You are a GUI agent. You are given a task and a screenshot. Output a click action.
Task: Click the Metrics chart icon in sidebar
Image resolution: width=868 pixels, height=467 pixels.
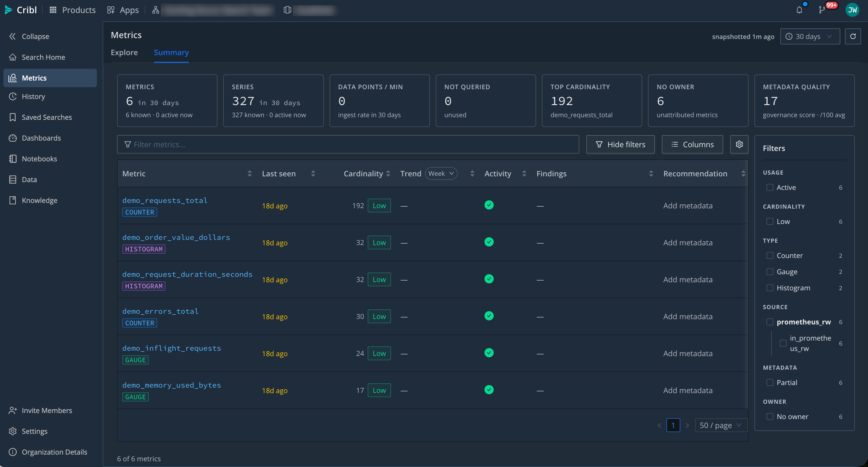12,78
